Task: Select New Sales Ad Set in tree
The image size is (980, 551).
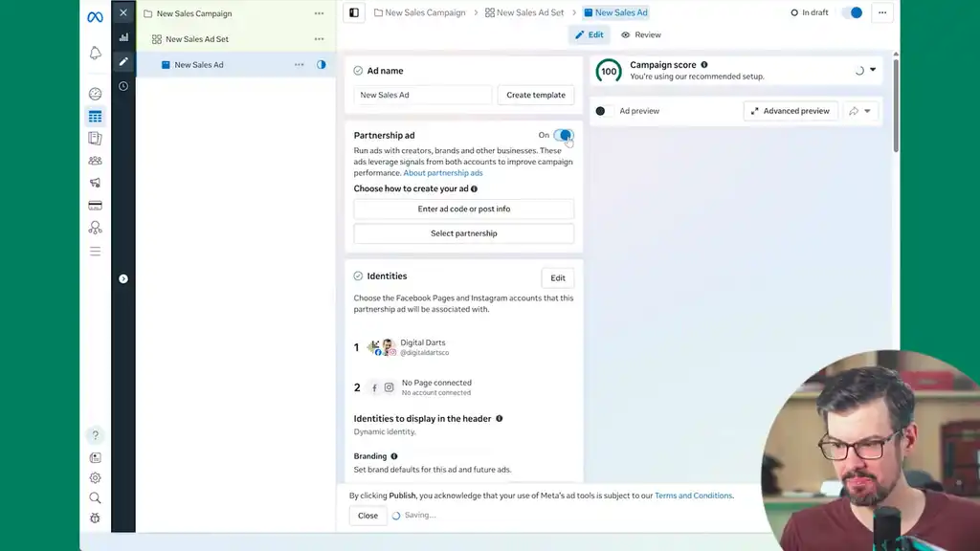Action: point(197,38)
